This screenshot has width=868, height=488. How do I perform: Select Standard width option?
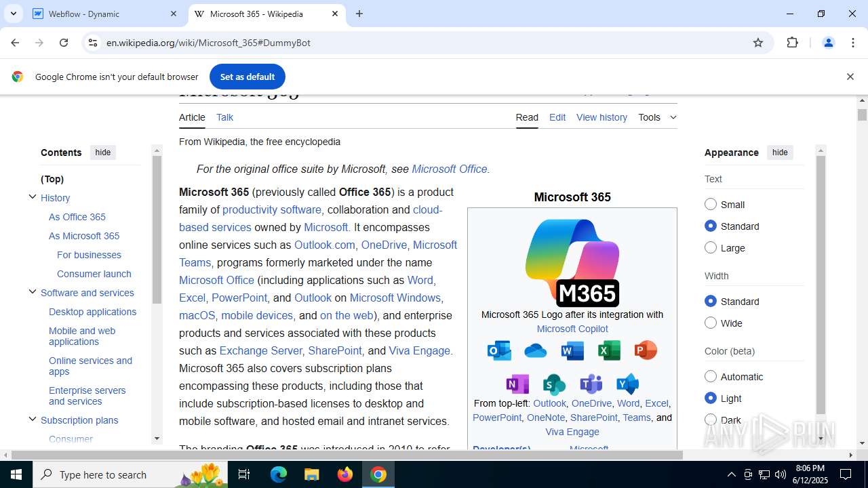(711, 301)
